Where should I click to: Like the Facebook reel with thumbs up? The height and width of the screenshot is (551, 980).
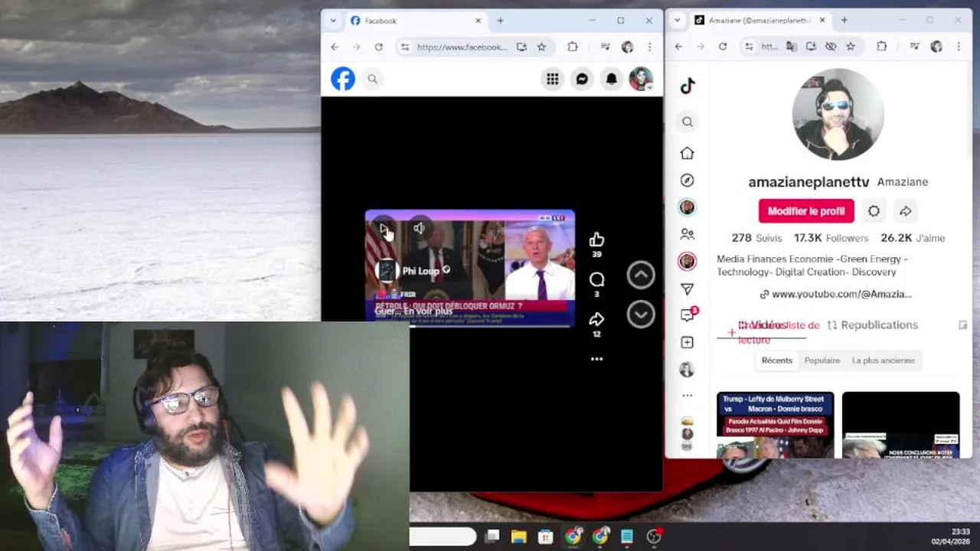point(596,240)
